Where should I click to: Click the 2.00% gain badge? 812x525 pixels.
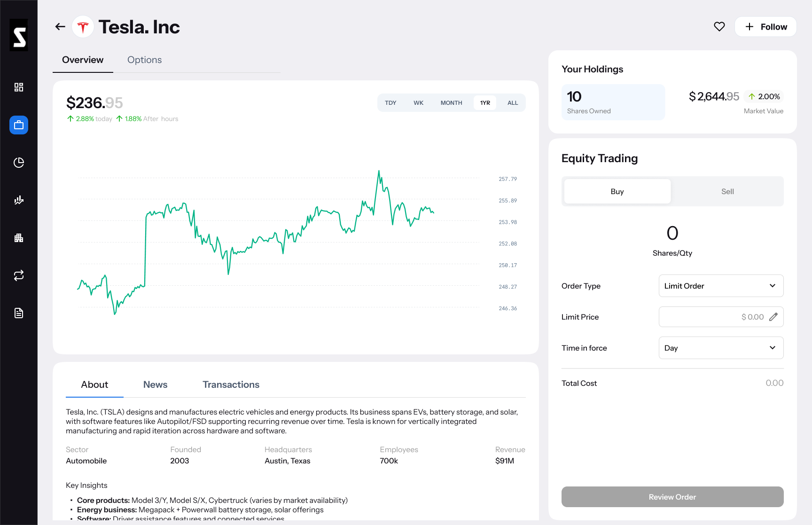[764, 96]
